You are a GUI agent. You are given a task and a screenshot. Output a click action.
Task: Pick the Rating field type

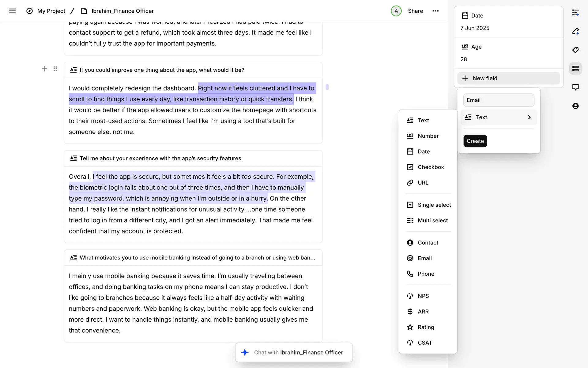[426, 327]
